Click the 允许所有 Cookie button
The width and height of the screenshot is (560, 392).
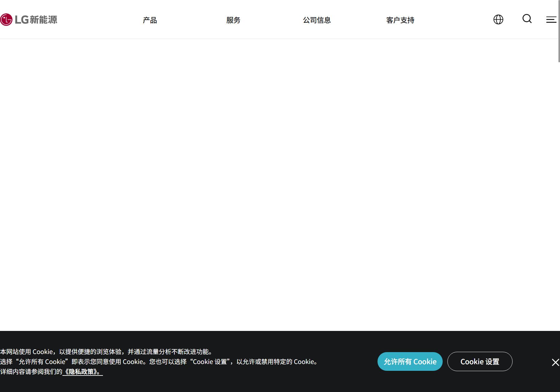coord(410,361)
